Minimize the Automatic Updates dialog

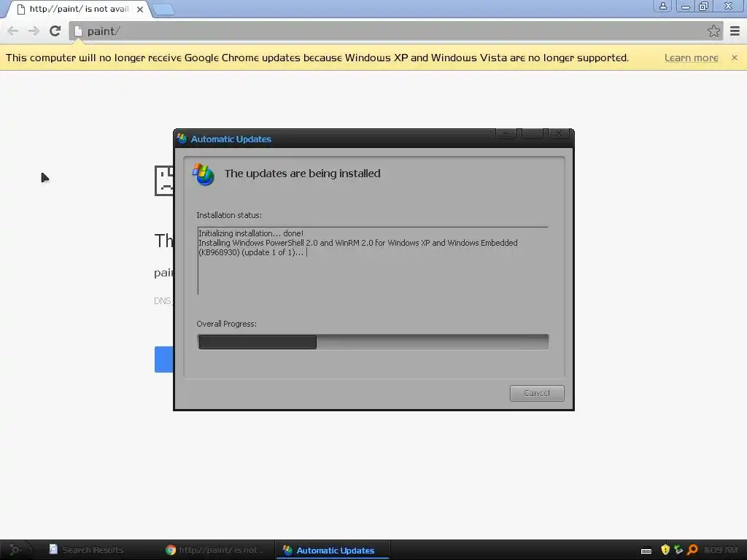point(507,134)
